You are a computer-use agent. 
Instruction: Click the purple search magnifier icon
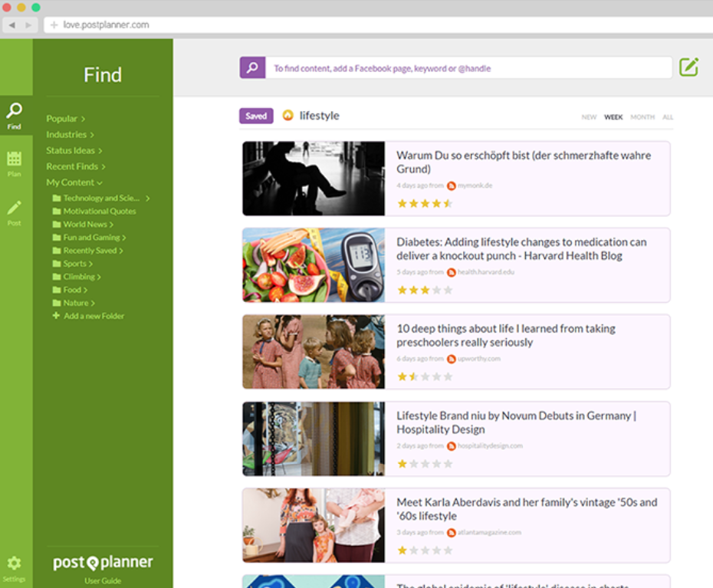252,67
